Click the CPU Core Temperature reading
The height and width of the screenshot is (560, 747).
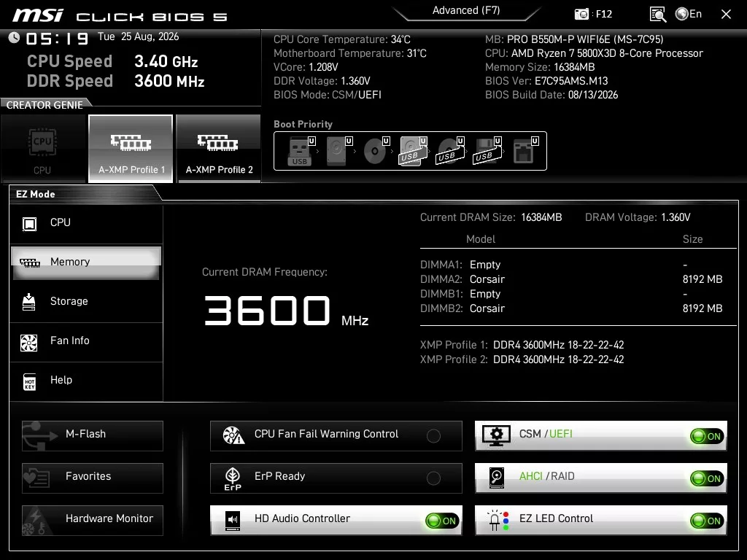click(x=342, y=39)
